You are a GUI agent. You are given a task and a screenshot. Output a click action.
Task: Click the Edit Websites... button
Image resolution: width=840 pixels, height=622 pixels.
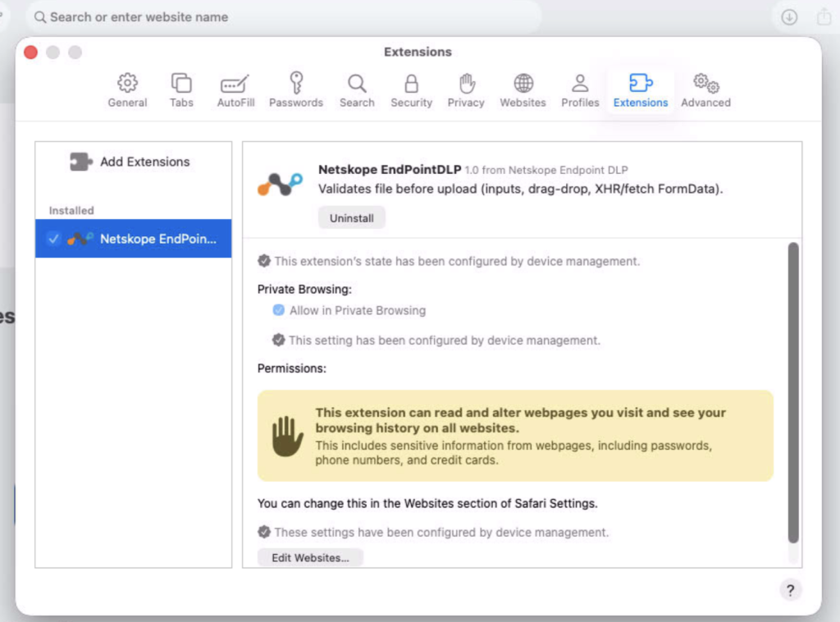coord(310,558)
